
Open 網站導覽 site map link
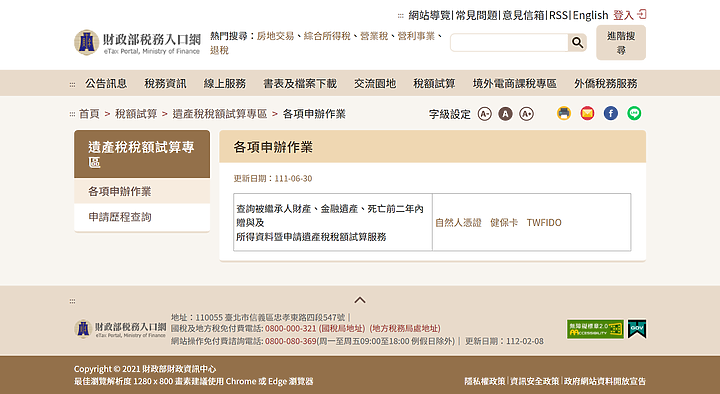[x=429, y=15]
